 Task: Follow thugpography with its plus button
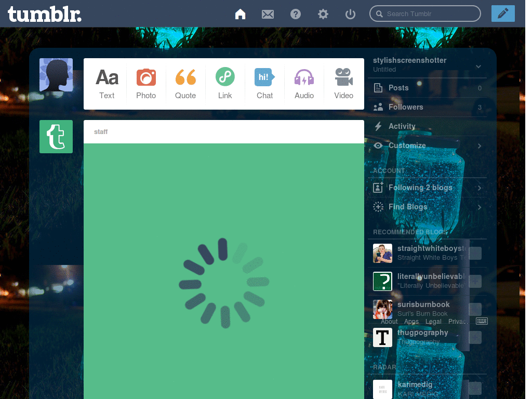pos(475,338)
